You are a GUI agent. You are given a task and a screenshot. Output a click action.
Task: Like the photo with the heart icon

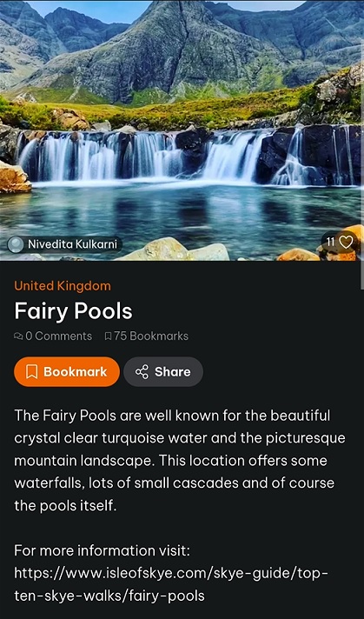(x=346, y=242)
